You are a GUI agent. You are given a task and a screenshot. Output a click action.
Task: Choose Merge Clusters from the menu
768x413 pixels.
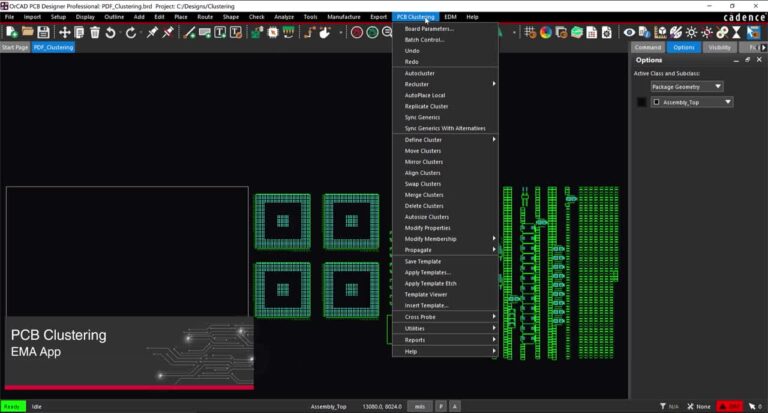pos(445,195)
